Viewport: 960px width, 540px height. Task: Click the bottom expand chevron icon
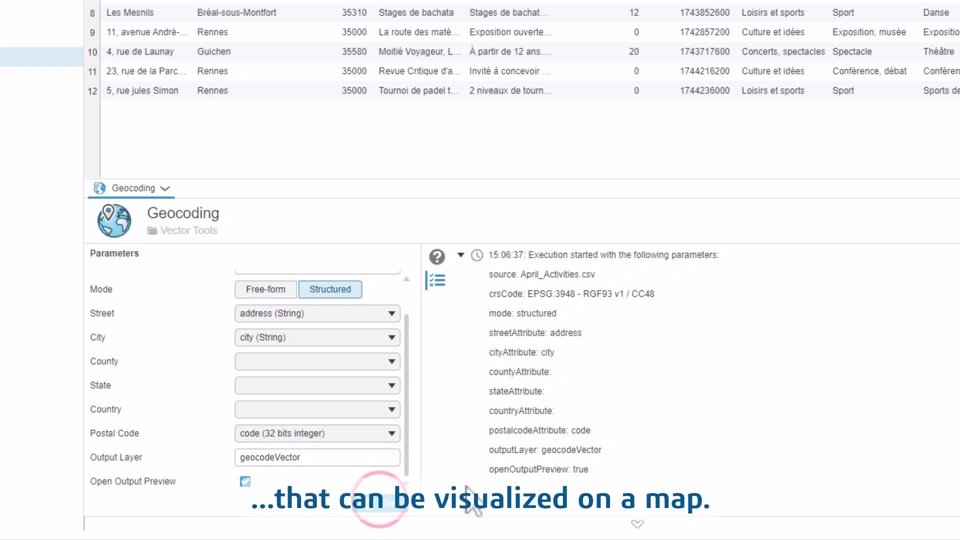click(637, 524)
